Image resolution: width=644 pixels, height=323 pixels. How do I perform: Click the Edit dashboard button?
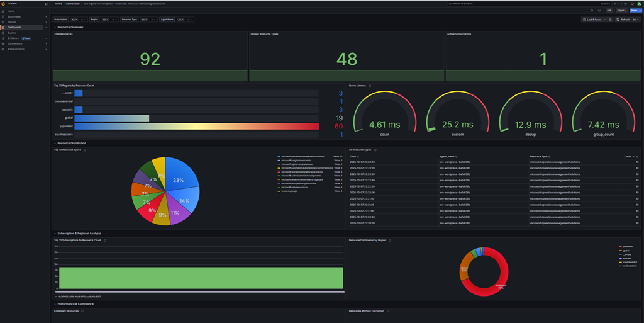(x=608, y=10)
